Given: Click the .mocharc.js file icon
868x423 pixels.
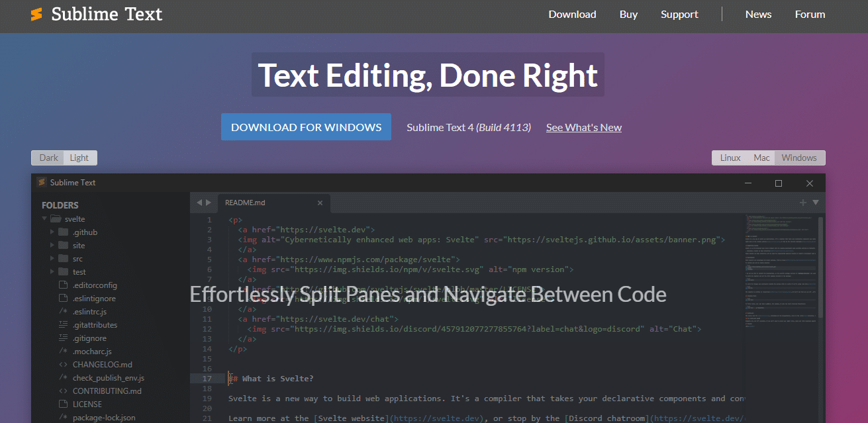Looking at the screenshot, I should coord(64,351).
